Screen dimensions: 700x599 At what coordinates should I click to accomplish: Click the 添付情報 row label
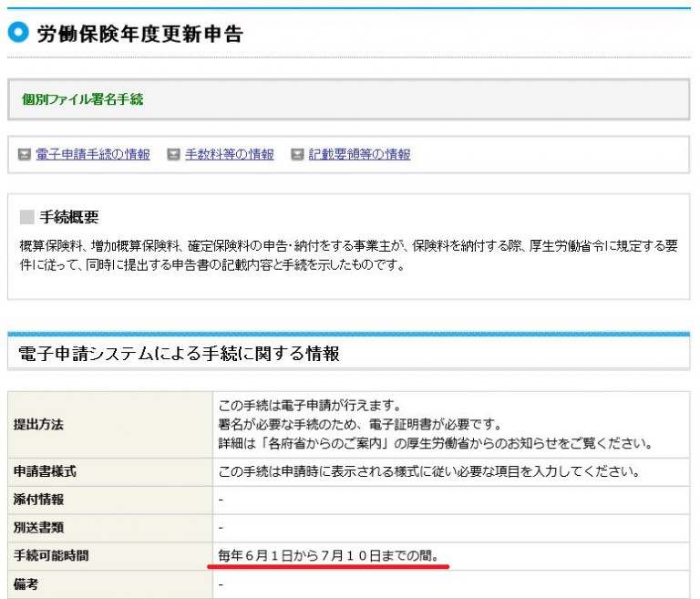38,500
